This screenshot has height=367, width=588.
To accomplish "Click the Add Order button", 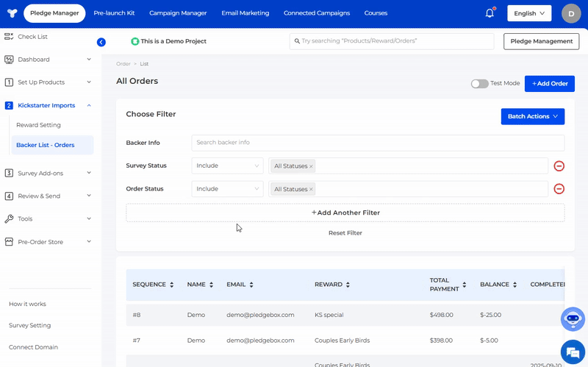I will [549, 84].
